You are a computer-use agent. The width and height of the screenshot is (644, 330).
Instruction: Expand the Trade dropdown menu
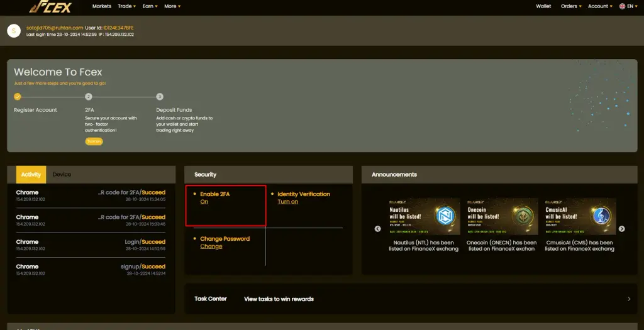pos(126,6)
